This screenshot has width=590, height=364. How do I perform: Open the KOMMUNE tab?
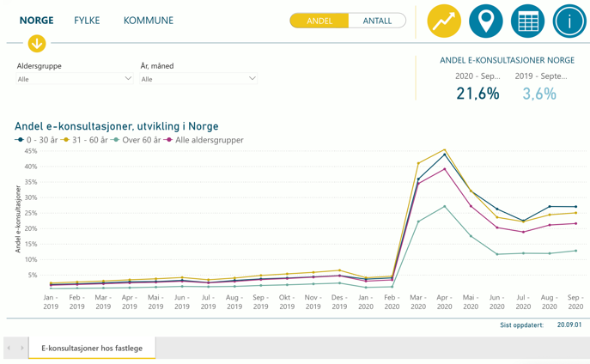pos(149,21)
